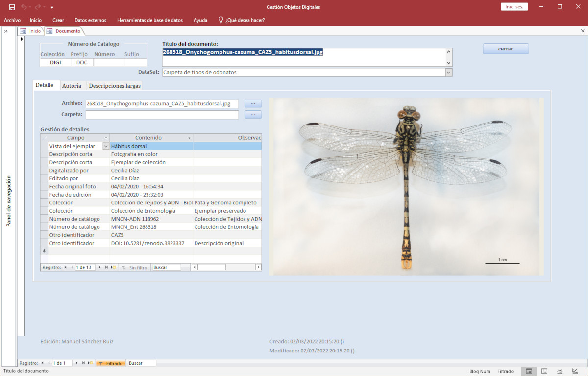Go to next record in details subform

[100, 267]
